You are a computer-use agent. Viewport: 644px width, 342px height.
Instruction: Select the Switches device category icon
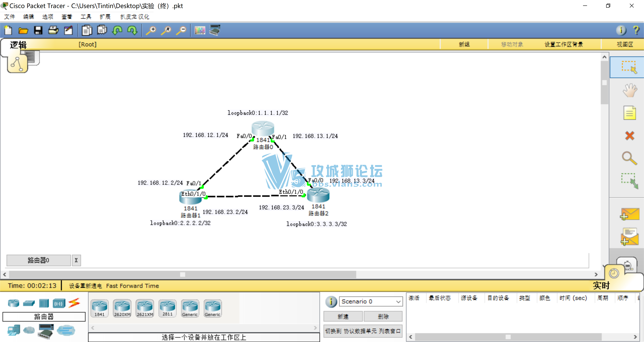pos(29,303)
